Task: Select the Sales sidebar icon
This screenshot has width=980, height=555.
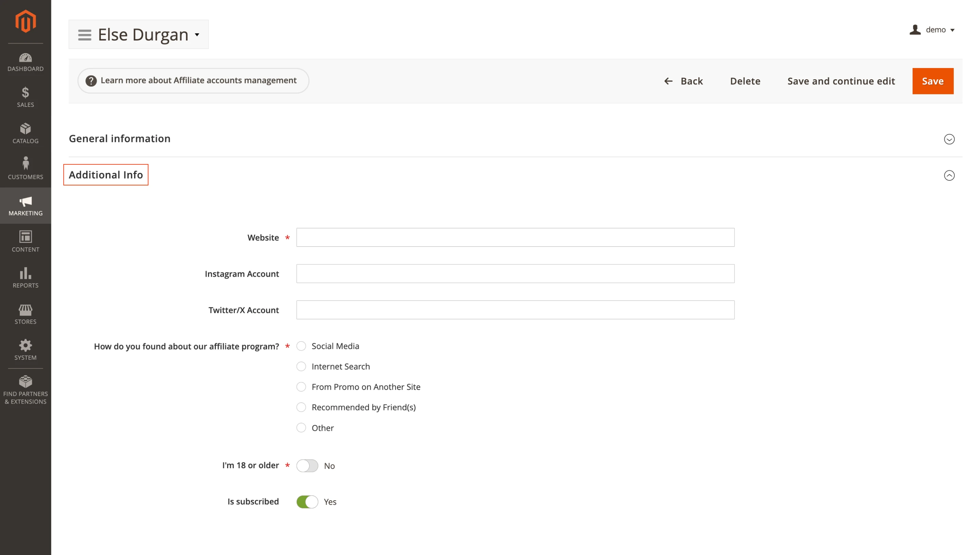Action: coord(25,97)
